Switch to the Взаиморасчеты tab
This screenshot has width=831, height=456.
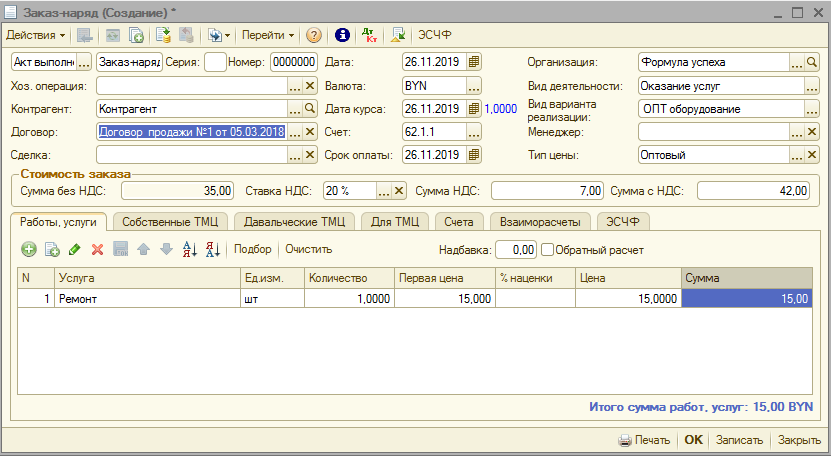(540, 221)
